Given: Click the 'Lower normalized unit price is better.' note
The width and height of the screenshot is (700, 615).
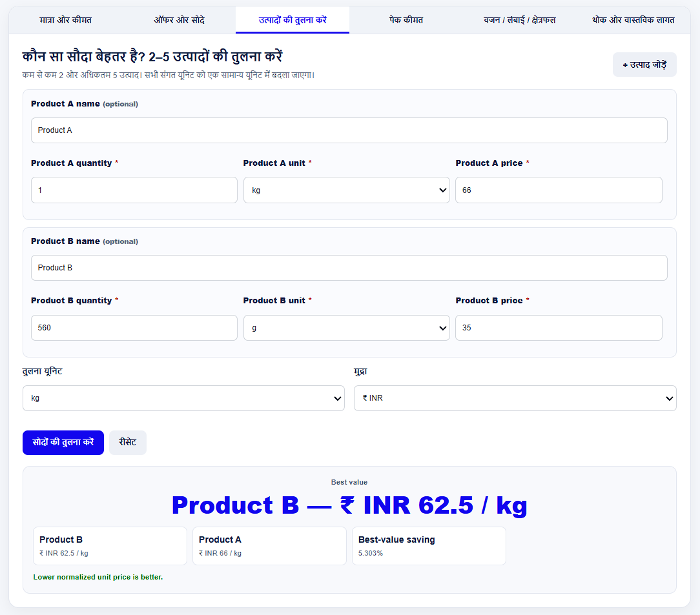Looking at the screenshot, I should pos(98,577).
